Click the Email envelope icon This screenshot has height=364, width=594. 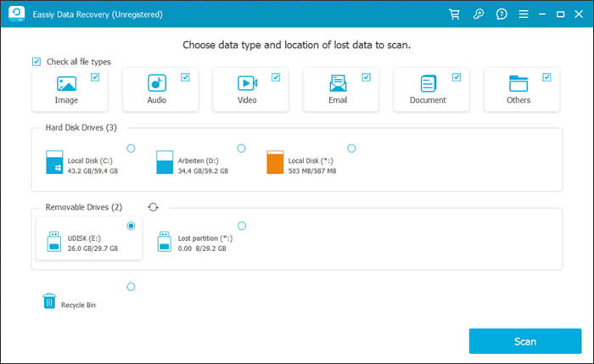click(338, 83)
